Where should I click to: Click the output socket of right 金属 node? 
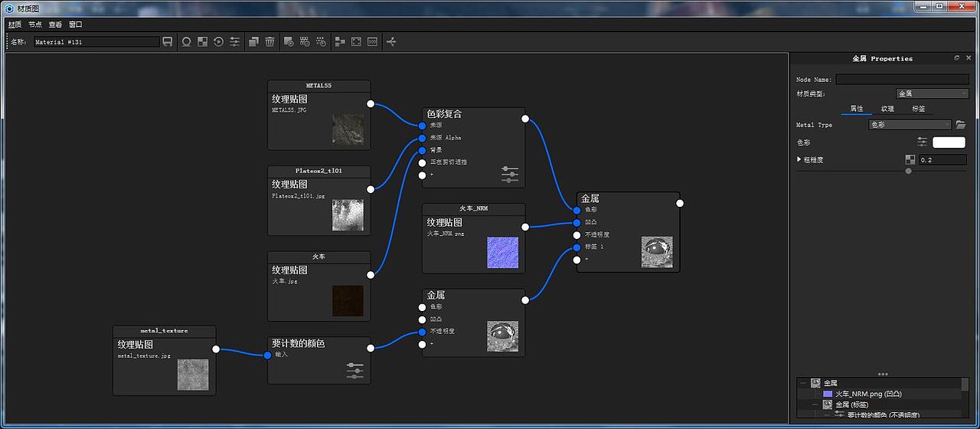pyautogui.click(x=679, y=203)
